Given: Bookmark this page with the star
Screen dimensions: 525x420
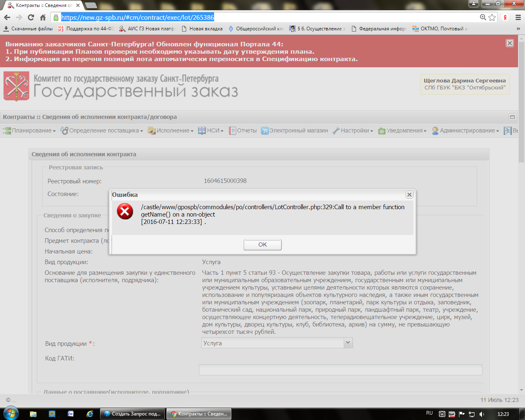Looking at the screenshot, I should [492, 17].
